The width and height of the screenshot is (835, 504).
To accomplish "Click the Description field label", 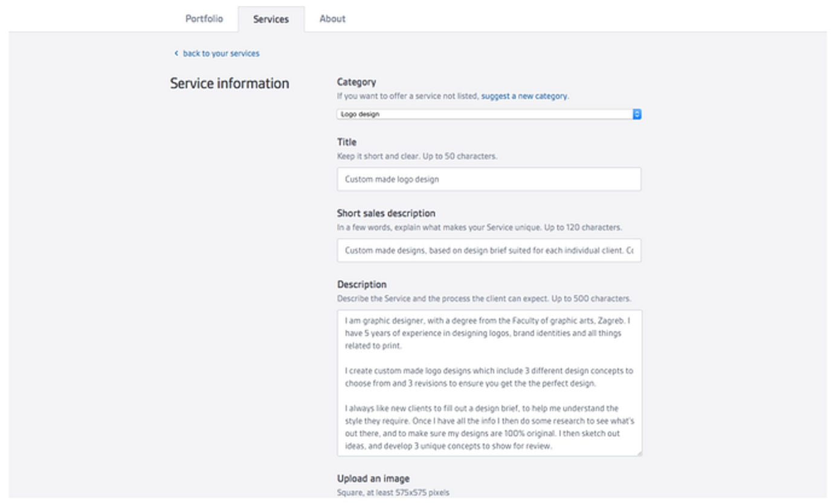I will 361,285.
